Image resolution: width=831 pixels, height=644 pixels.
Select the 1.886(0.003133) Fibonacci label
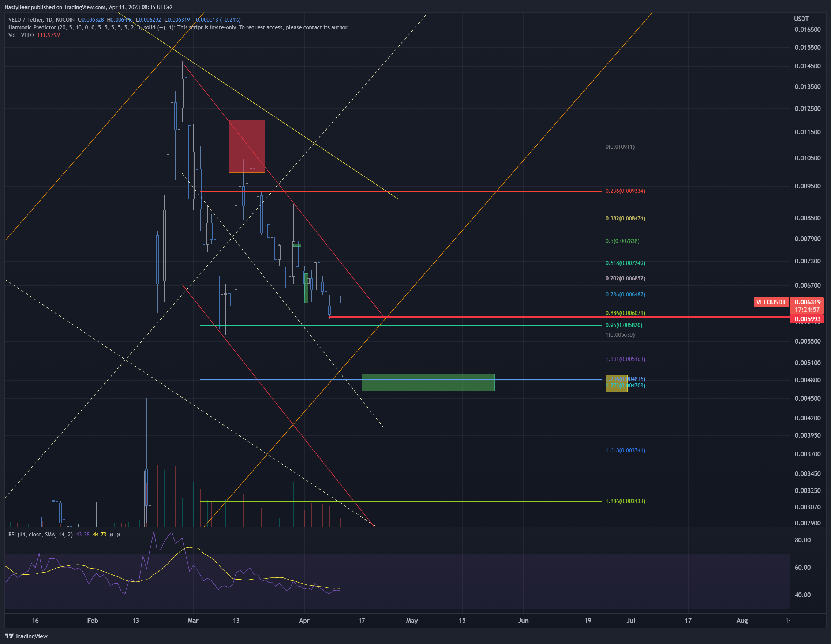click(x=625, y=501)
